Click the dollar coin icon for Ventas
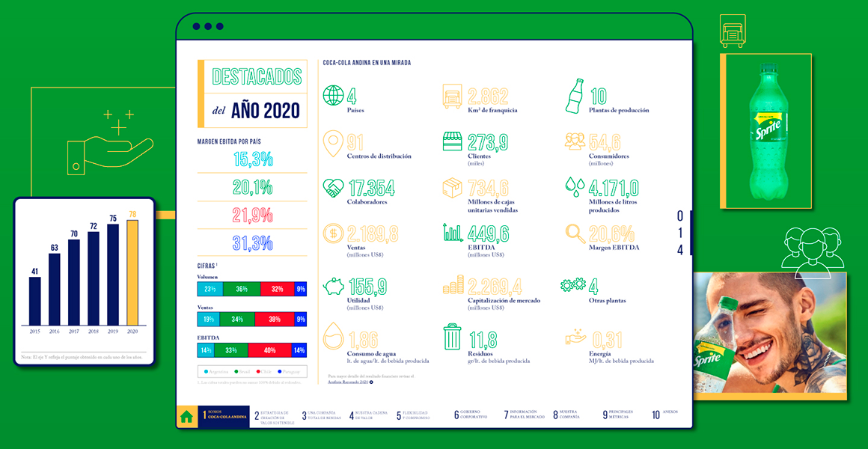868x449 pixels. (x=333, y=233)
